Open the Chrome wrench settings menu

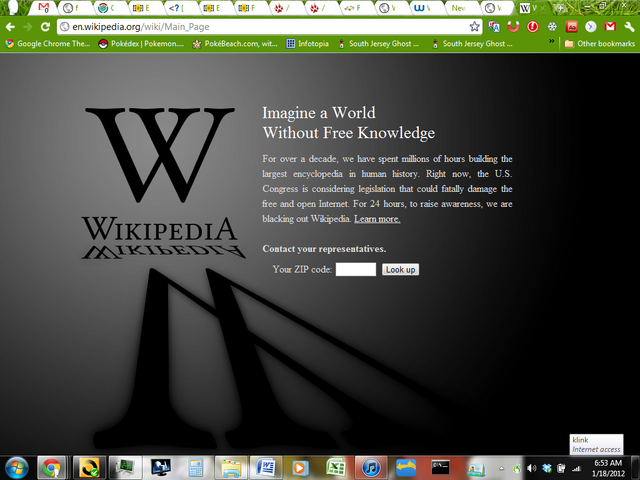pyautogui.click(x=629, y=27)
